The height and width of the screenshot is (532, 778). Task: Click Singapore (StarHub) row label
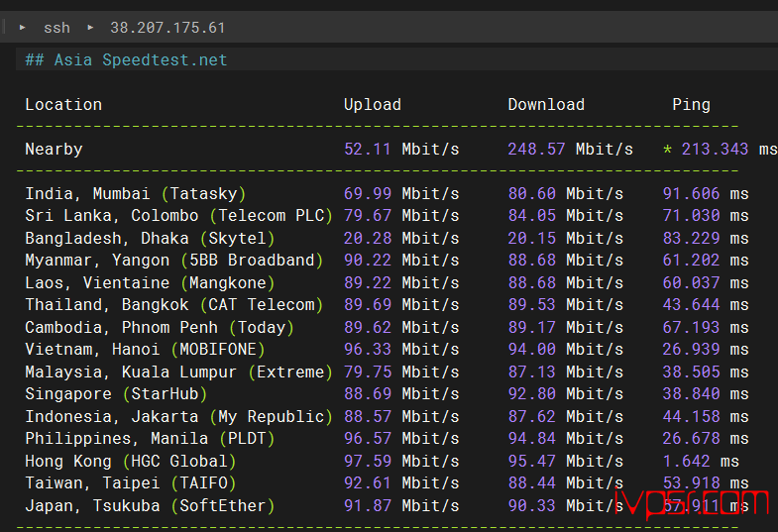[116, 394]
